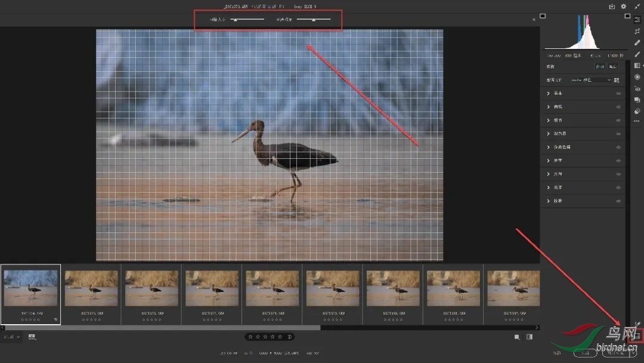Select the Spot Healing tool icon
This screenshot has width=644, height=363.
point(637,42)
